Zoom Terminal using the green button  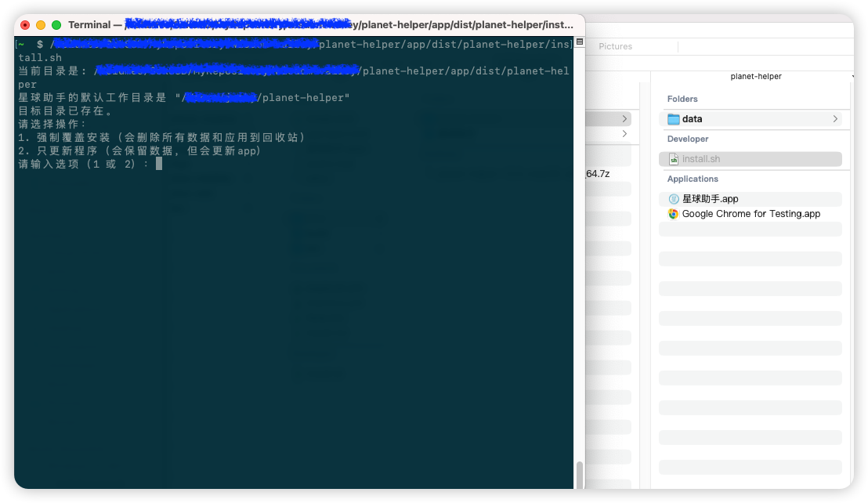pos(56,25)
